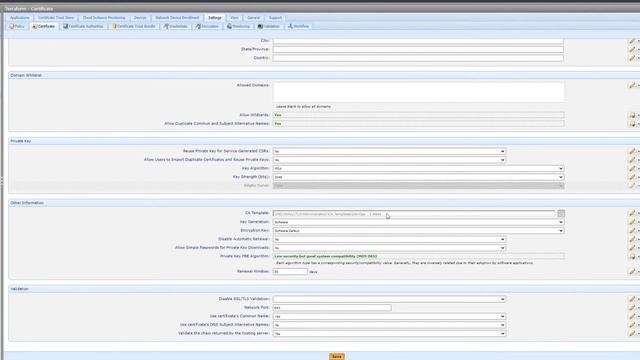Open the Workflow sub-tab
640x360 pixels.
(298, 26)
